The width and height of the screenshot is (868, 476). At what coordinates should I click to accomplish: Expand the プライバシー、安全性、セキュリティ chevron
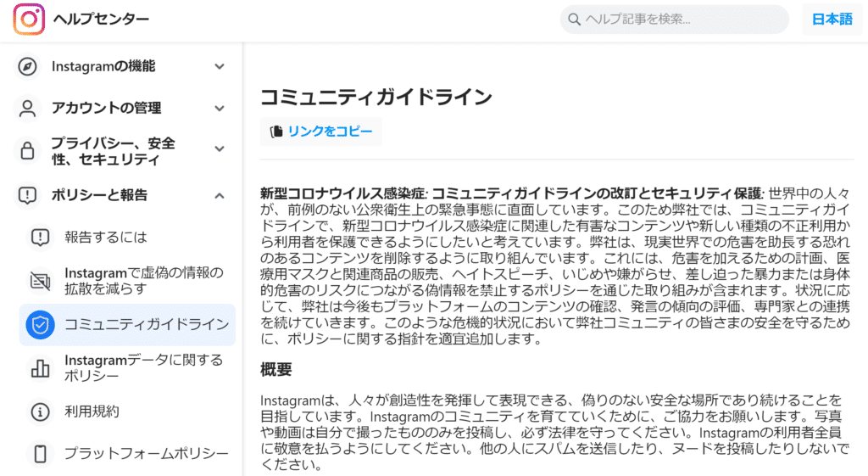coord(220,149)
